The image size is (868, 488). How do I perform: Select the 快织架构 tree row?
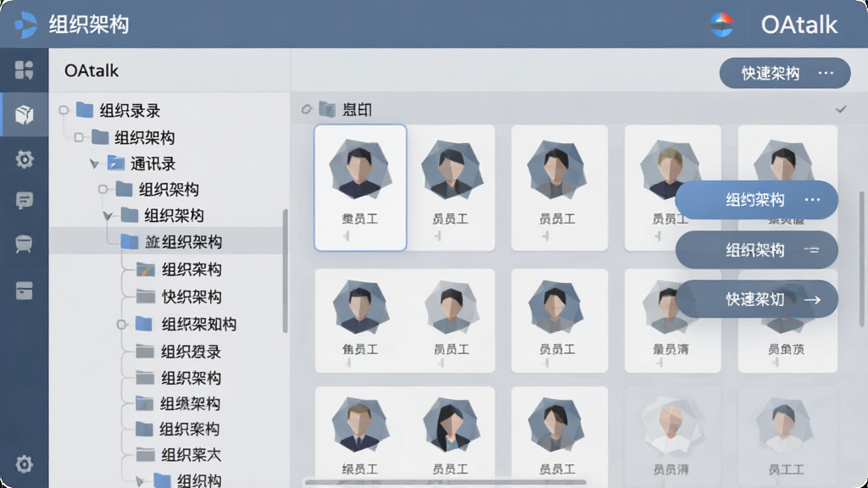coord(178,297)
